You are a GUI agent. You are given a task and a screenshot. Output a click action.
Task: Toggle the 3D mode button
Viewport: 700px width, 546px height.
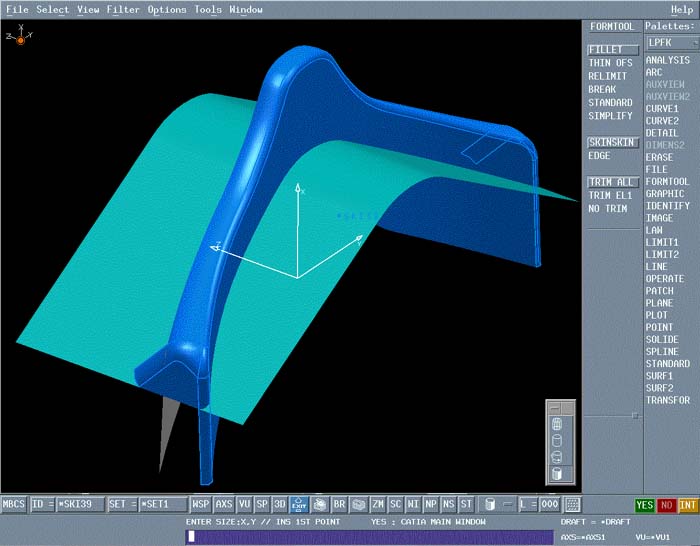tap(280, 504)
